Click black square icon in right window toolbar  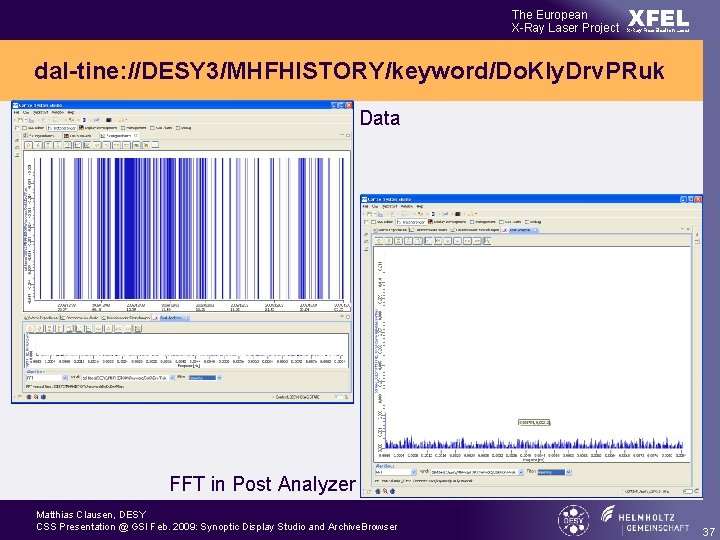tap(457, 214)
